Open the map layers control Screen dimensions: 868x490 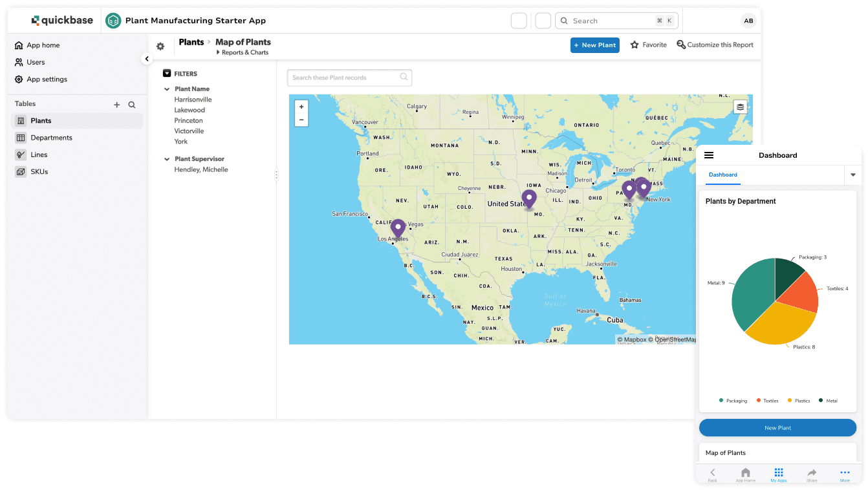(x=741, y=107)
